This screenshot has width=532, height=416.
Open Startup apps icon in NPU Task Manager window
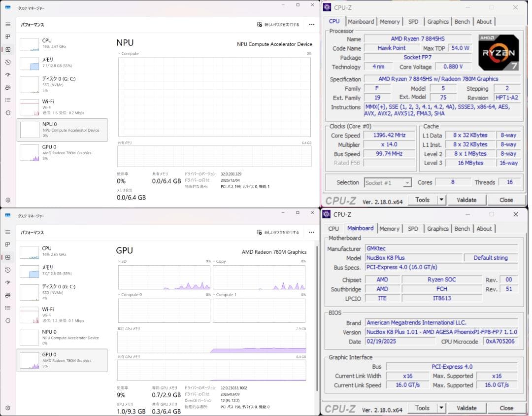pos(8,75)
